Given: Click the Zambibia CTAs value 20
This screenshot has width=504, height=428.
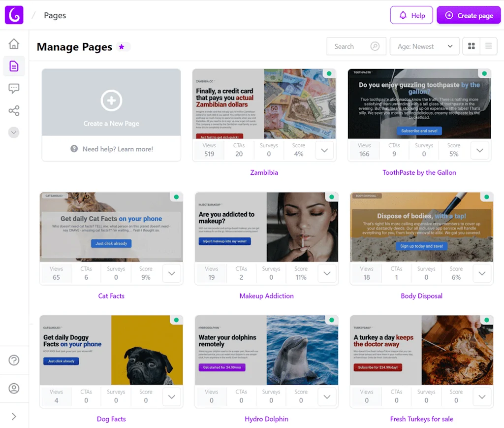Looking at the screenshot, I should [x=239, y=154].
